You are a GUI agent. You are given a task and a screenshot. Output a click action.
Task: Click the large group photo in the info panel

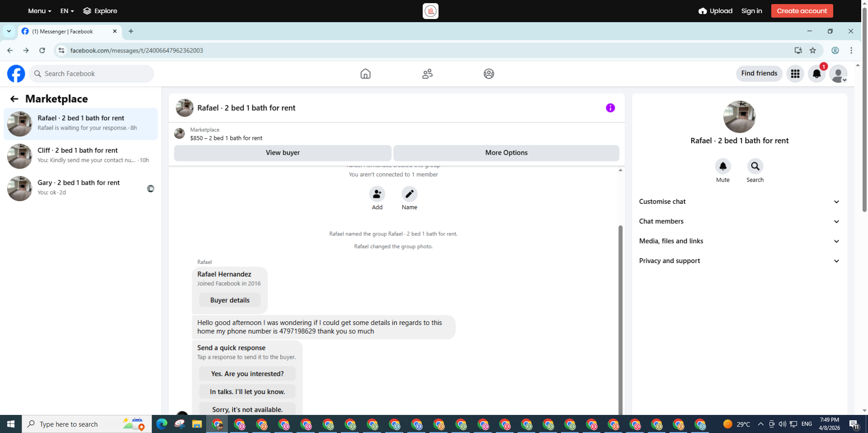(739, 117)
